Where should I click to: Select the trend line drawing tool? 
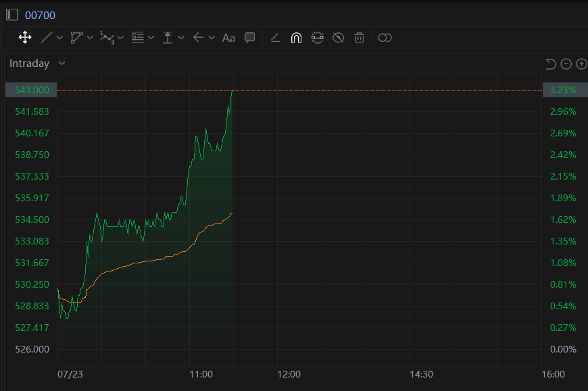47,37
